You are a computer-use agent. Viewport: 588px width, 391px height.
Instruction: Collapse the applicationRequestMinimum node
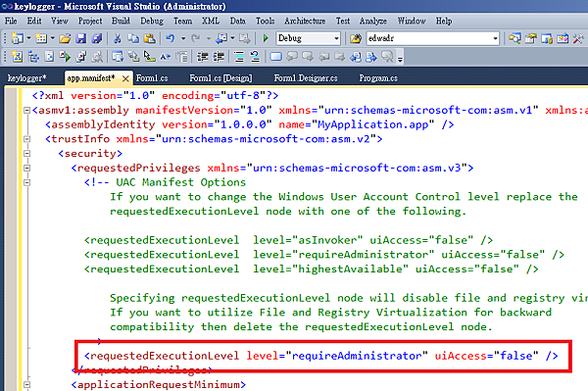(26, 384)
